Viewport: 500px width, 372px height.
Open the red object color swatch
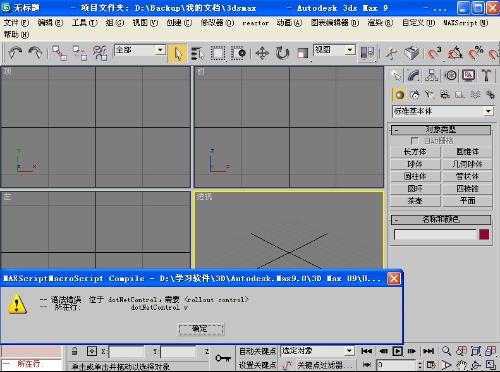[484, 234]
